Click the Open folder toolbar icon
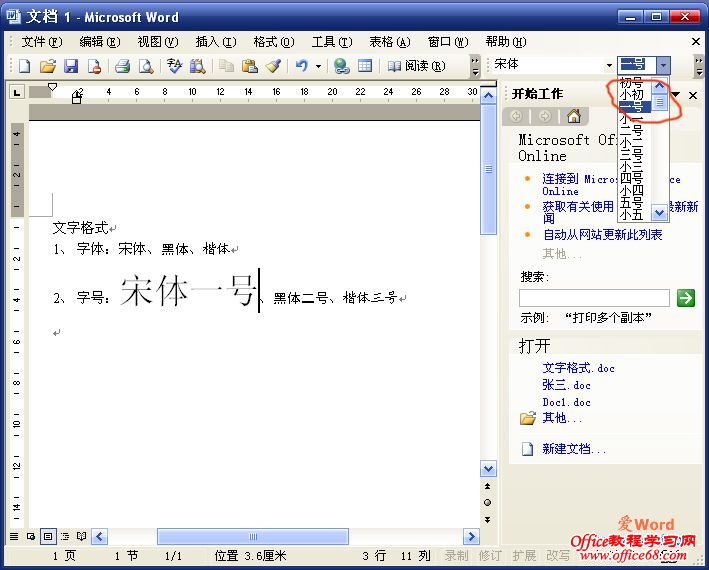 47,66
